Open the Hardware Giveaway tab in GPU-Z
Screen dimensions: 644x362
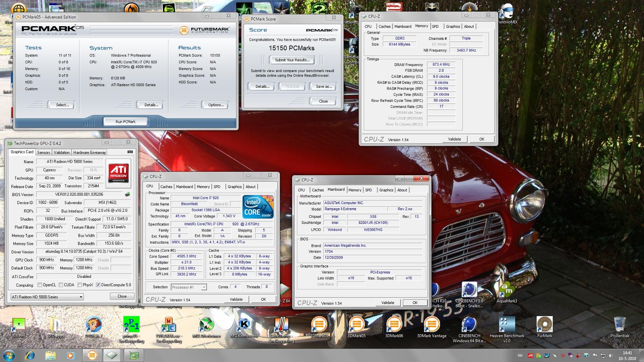[89, 152]
